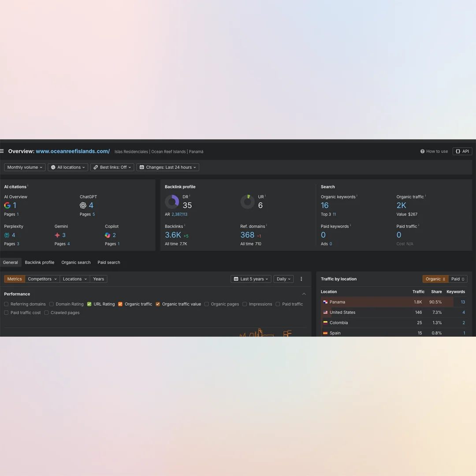476x476 pixels.
Task: Open the Monthly volume dropdown
Action: coord(25,167)
